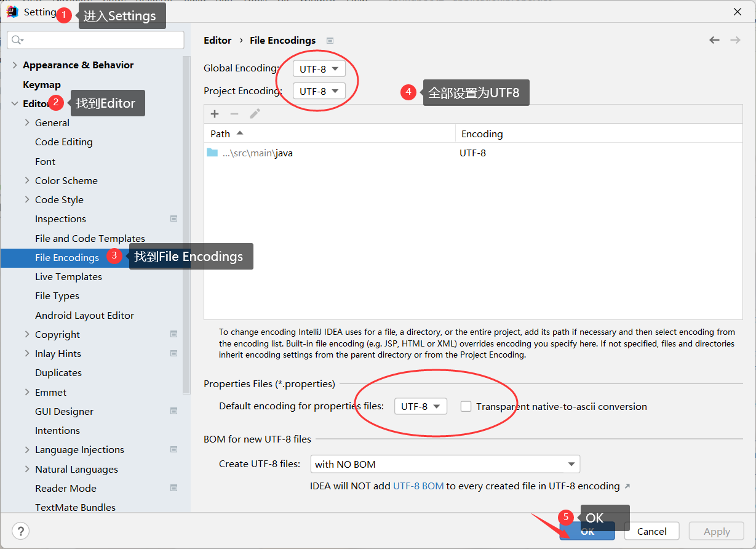Click the external link arrow after UTF-8 encoding text
This screenshot has height=549, width=756.
[x=627, y=486]
